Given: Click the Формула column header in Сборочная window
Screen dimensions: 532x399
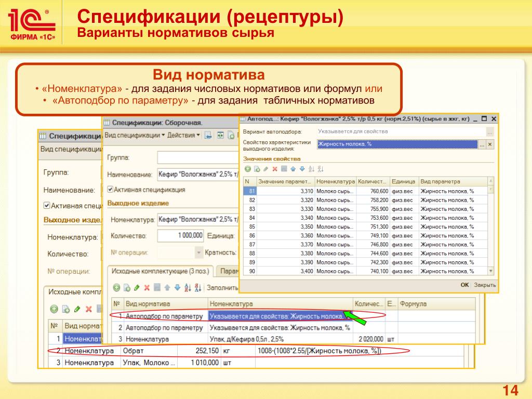Looking at the screenshot, I should 436,304.
